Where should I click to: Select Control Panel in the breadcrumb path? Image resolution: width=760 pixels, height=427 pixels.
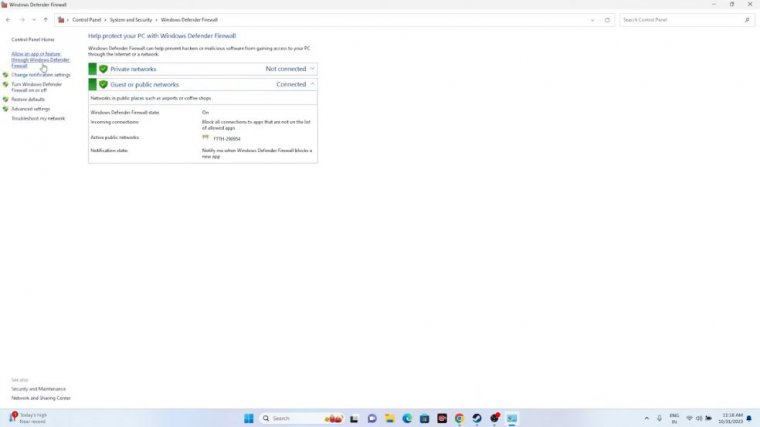[x=86, y=20]
